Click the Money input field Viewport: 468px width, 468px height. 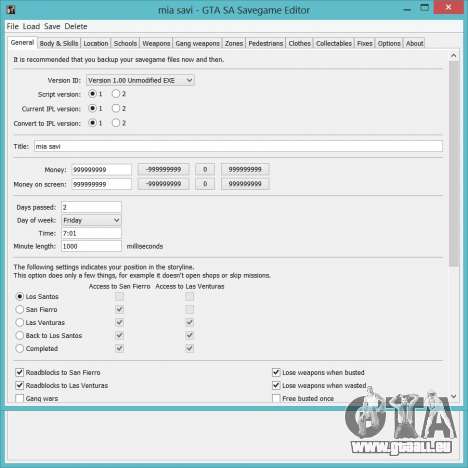click(x=101, y=170)
